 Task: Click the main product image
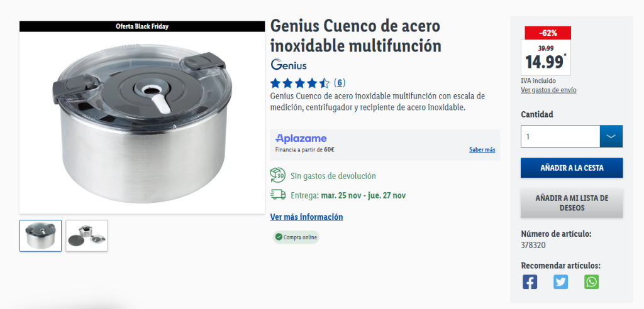click(x=142, y=122)
